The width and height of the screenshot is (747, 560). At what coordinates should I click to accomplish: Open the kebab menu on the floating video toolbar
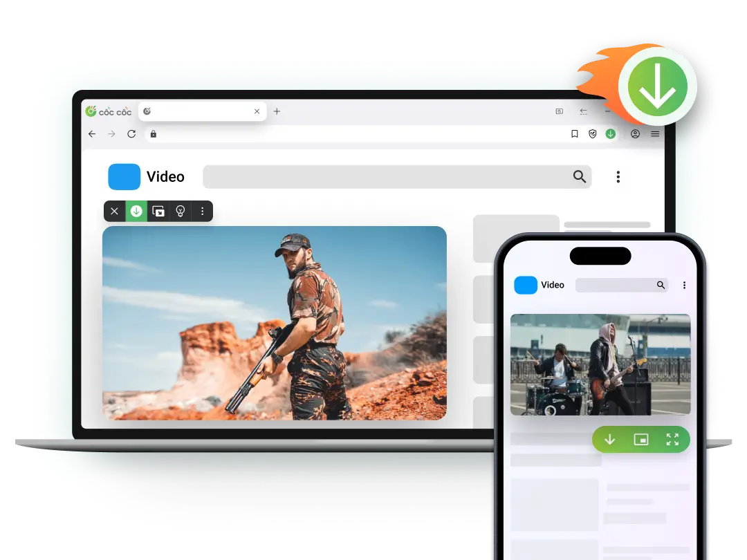(202, 211)
